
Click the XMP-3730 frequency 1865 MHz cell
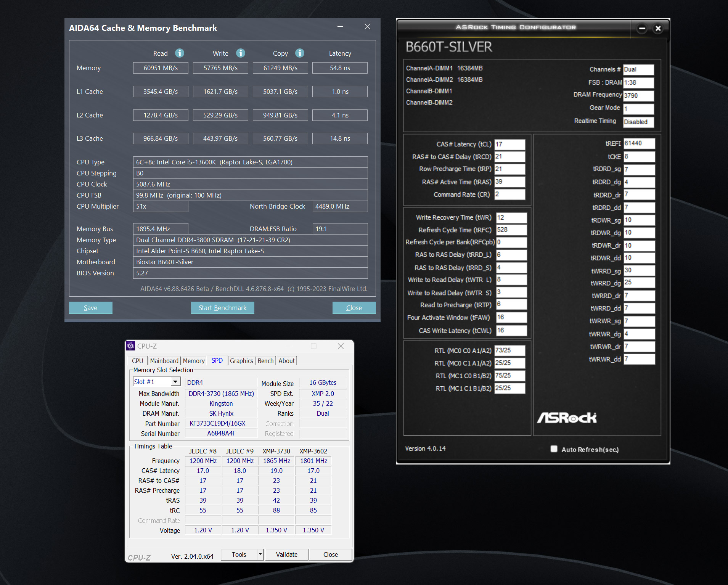(276, 461)
